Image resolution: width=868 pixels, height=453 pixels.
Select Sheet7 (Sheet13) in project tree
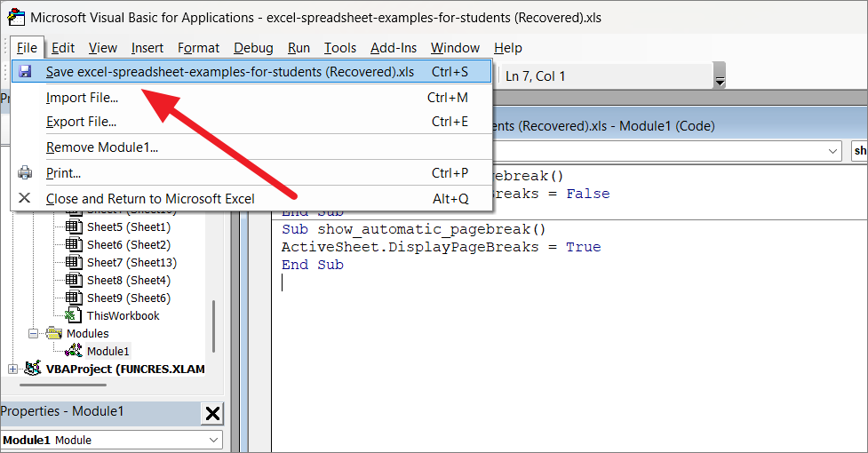pyautogui.click(x=131, y=263)
